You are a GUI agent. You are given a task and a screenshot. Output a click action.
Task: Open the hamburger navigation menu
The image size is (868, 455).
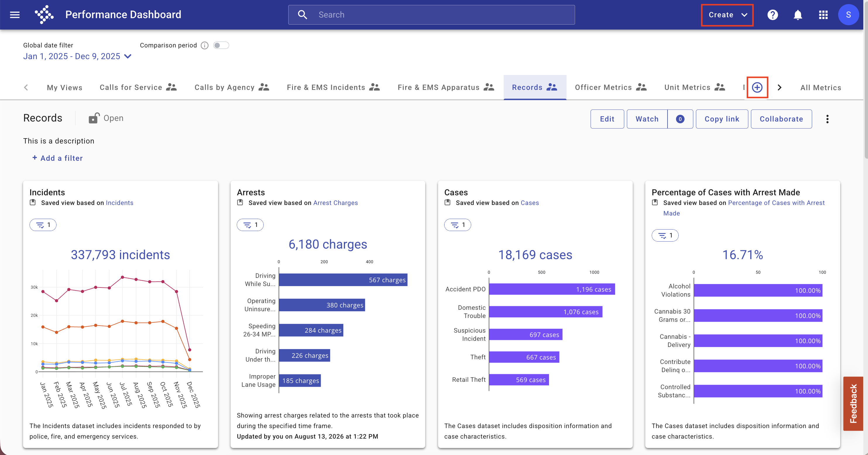pos(15,15)
